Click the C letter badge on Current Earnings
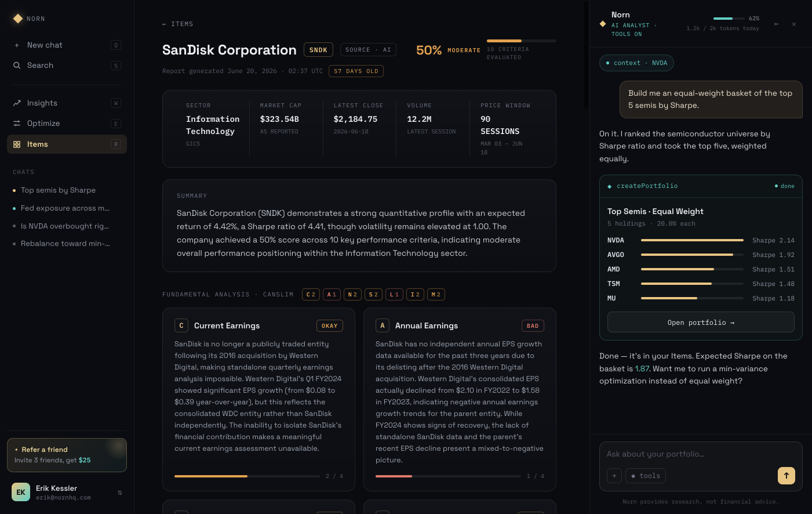 [x=181, y=325]
